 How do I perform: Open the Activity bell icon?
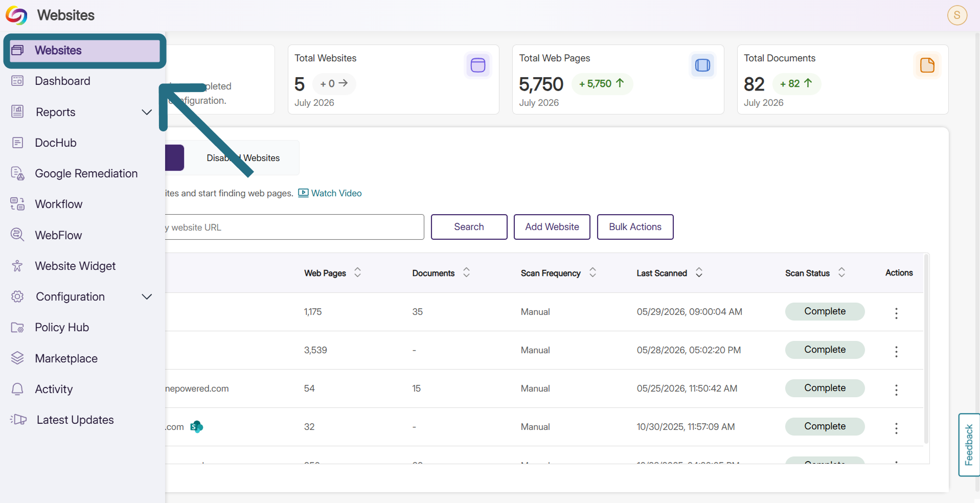tap(17, 389)
